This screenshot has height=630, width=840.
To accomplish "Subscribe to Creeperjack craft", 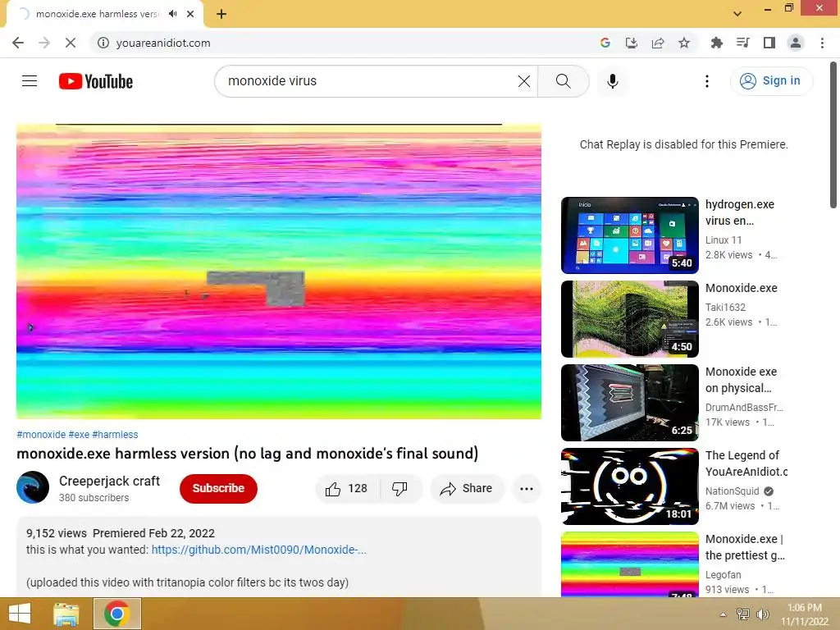I will (218, 489).
